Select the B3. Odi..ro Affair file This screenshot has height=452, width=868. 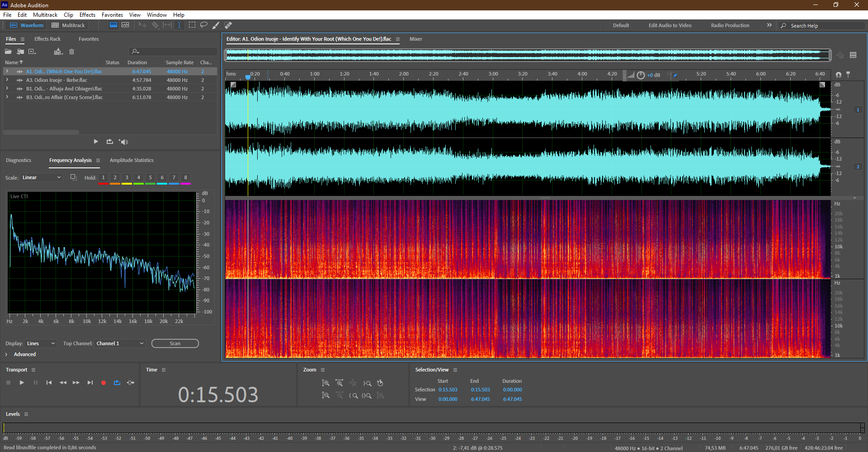(x=64, y=97)
